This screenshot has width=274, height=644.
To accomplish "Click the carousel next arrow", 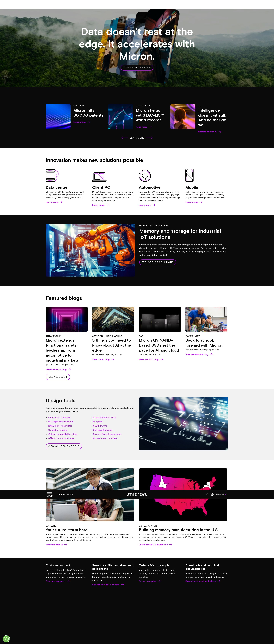I will point(149,138).
